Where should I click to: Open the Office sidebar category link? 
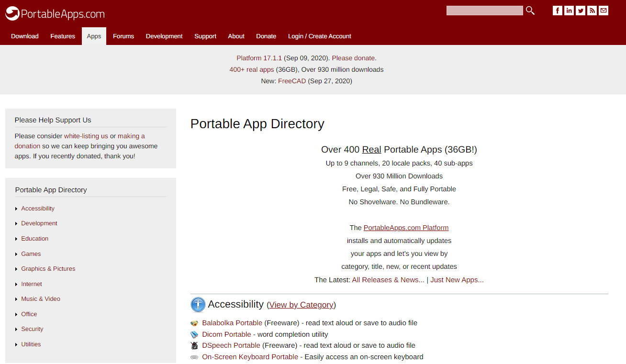[29, 314]
